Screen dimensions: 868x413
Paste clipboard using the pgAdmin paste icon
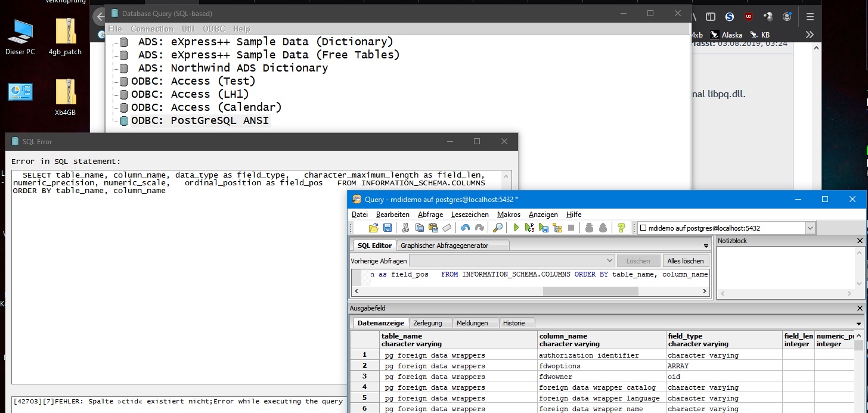(x=433, y=228)
